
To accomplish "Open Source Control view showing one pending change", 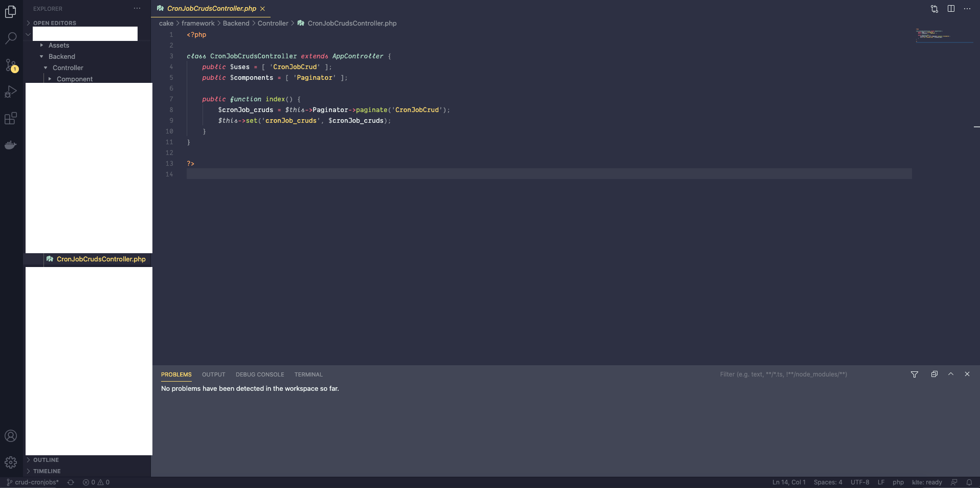I will [x=11, y=65].
